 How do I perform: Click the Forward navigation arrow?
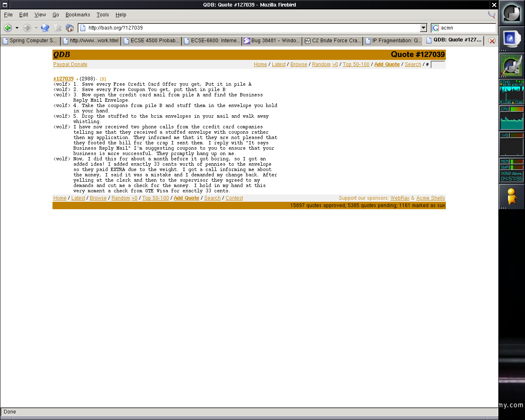coord(27,28)
